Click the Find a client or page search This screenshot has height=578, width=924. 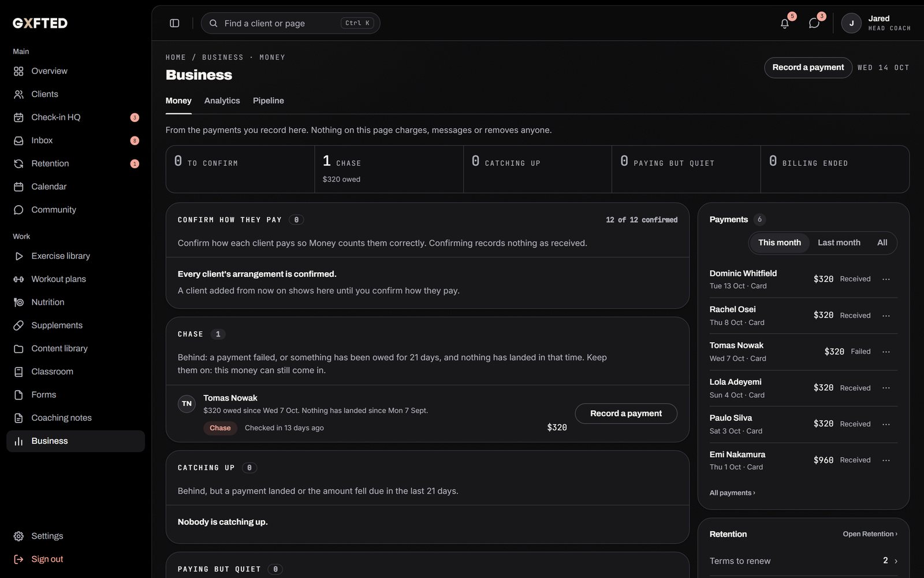(290, 23)
